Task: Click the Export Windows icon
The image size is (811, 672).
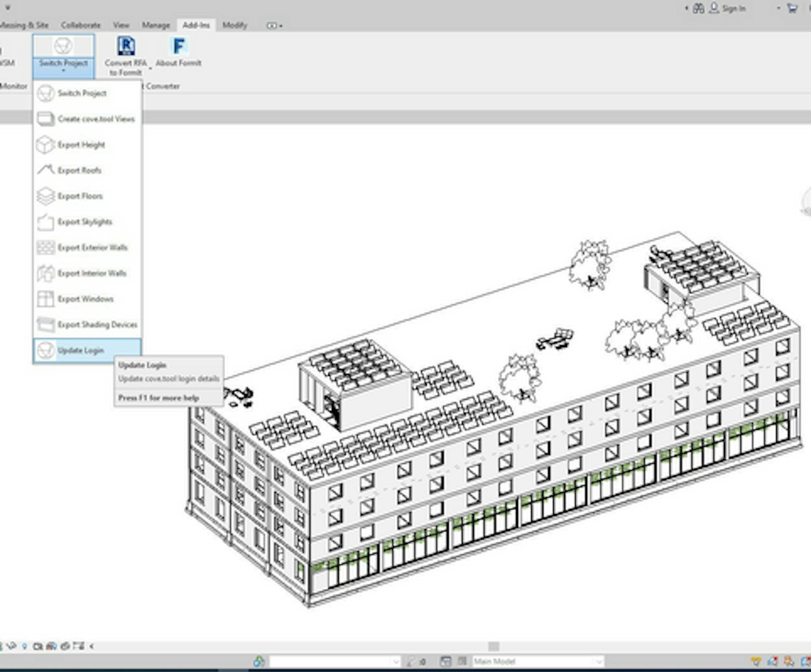Action: (46, 299)
